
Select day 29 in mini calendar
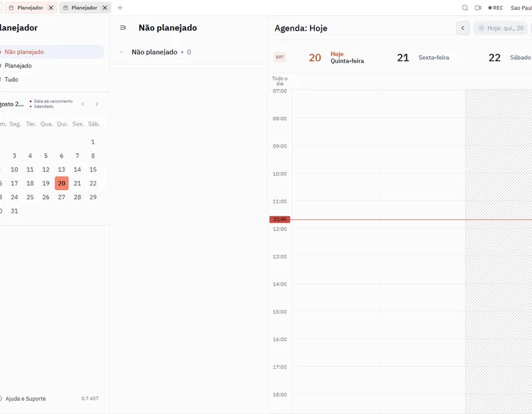[x=93, y=197]
